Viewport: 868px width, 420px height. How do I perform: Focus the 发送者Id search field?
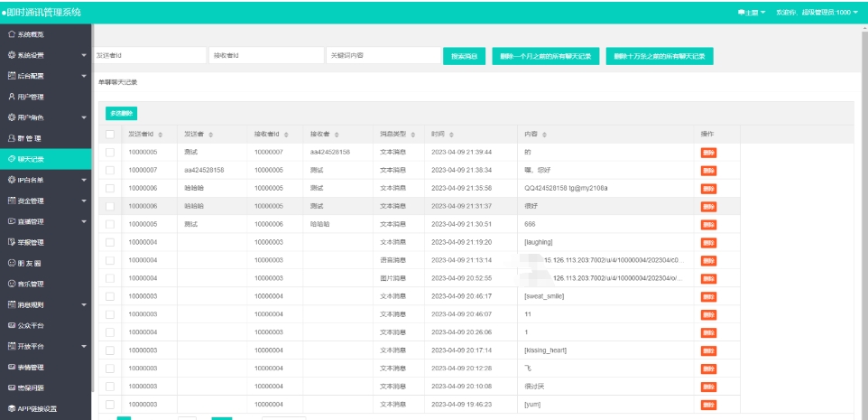(x=149, y=55)
